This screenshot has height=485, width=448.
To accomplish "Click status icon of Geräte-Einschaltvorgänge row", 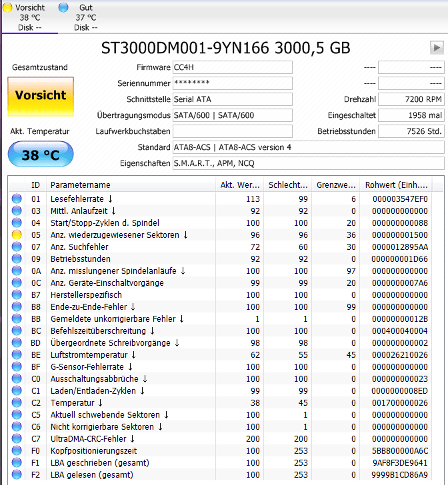I will coord(17,282).
